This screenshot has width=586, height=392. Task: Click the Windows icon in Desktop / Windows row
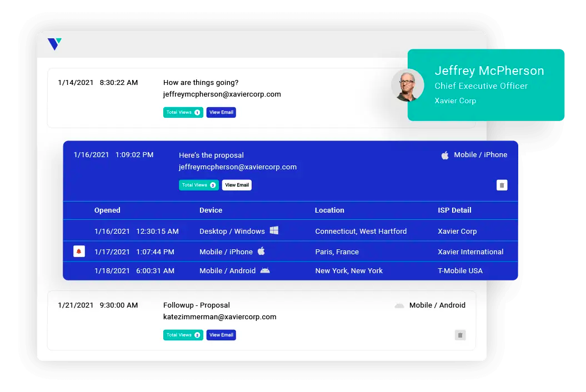click(274, 230)
